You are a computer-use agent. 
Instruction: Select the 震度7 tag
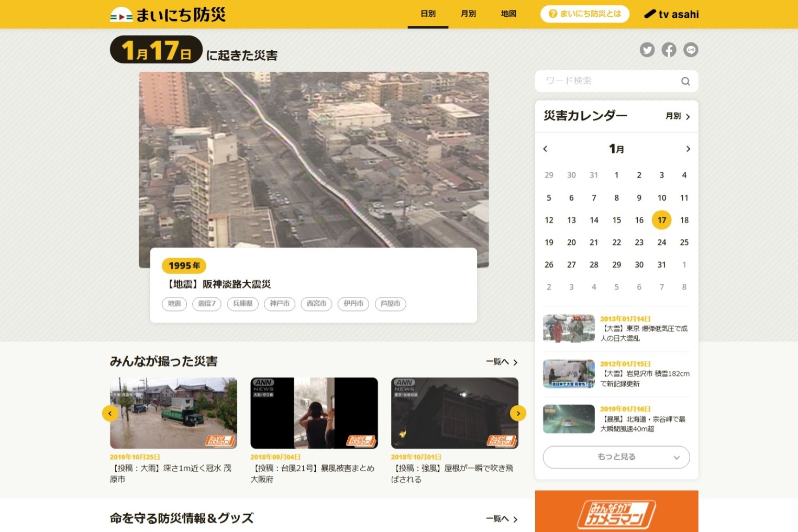(x=207, y=304)
